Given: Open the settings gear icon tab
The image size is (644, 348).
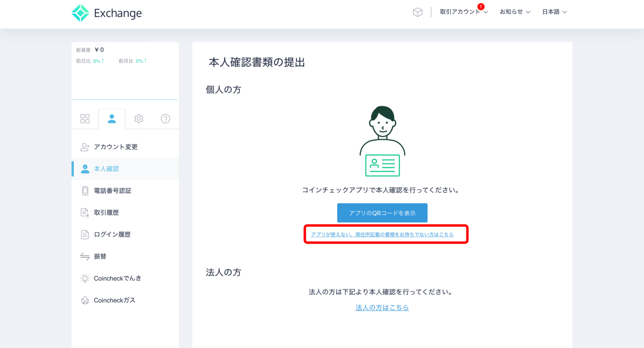Looking at the screenshot, I should point(139,119).
